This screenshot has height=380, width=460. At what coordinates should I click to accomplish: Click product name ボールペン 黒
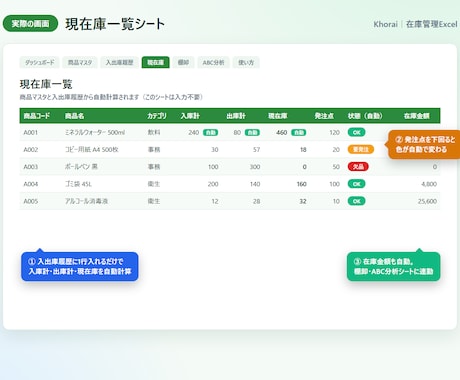(x=81, y=167)
